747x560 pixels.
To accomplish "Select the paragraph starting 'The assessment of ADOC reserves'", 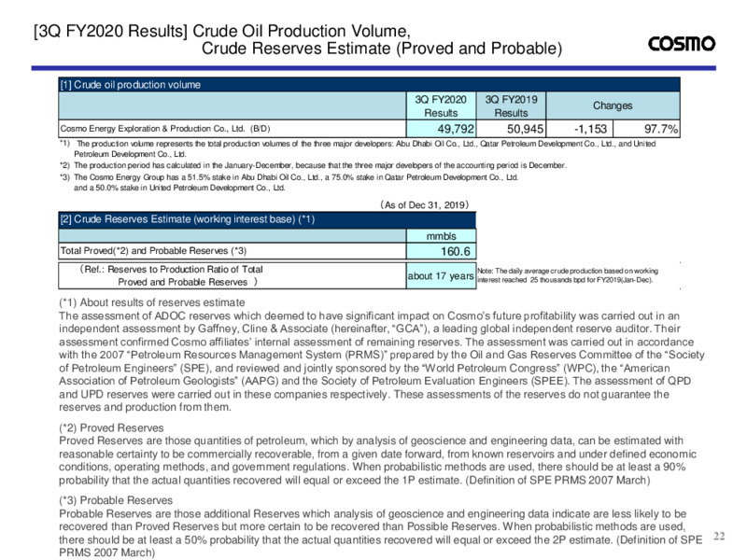I will (382, 361).
